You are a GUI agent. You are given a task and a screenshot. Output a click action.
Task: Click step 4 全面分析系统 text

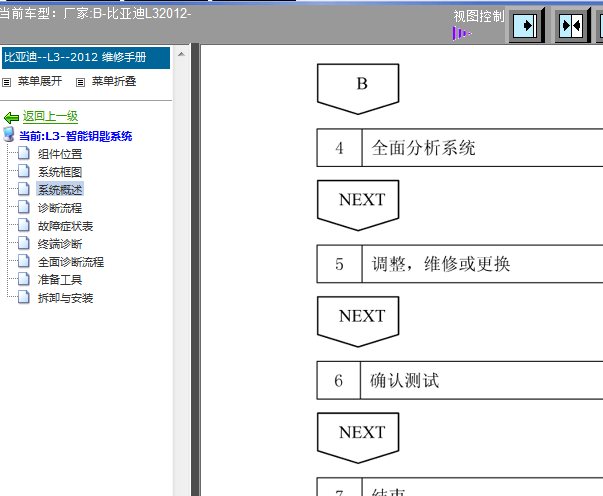(423, 148)
